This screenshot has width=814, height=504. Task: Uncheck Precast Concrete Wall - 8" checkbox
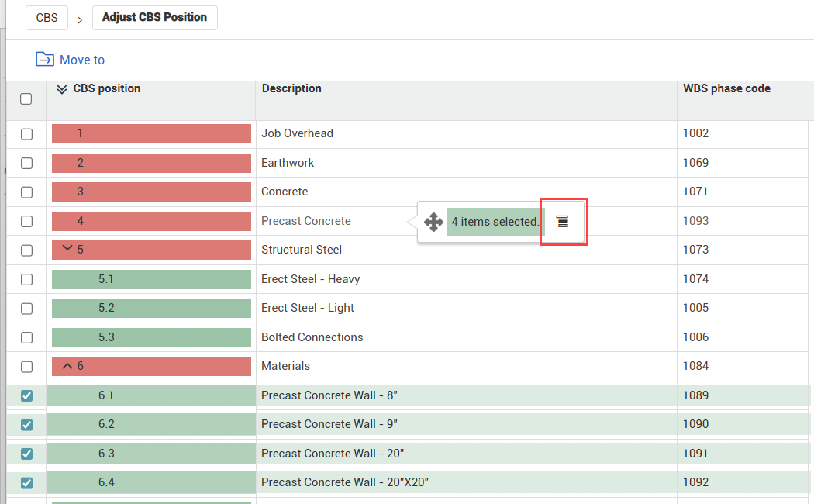tap(26, 395)
